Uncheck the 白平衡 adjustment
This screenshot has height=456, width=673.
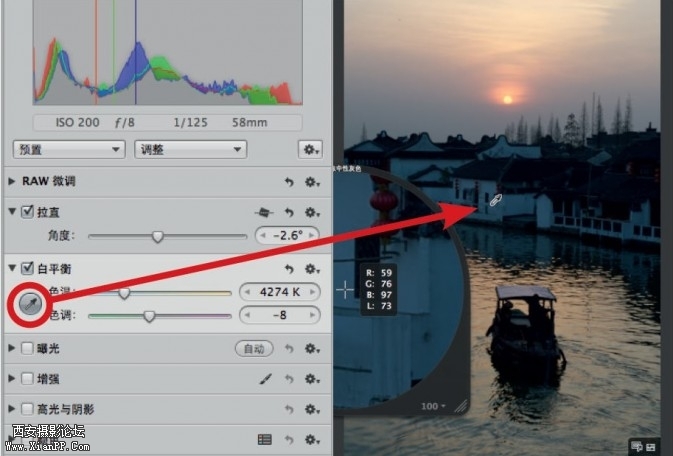coord(27,270)
